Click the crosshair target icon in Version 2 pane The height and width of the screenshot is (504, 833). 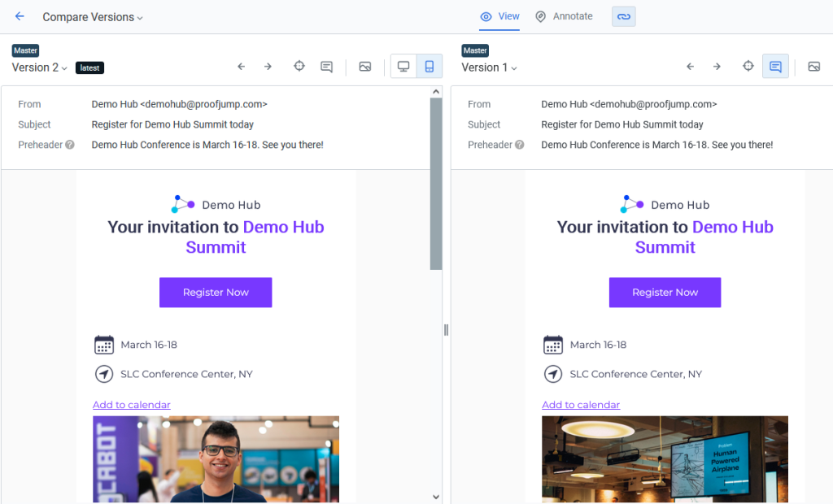(299, 66)
